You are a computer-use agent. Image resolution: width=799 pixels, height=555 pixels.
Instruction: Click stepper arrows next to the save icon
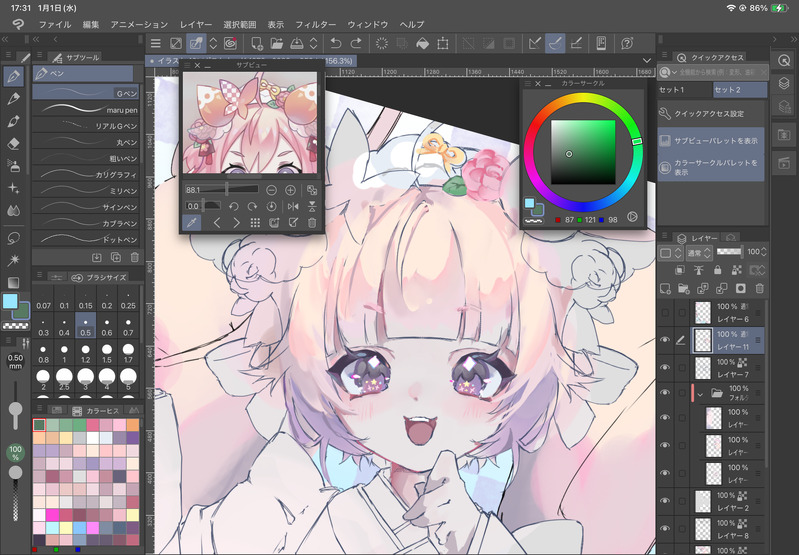(x=314, y=43)
